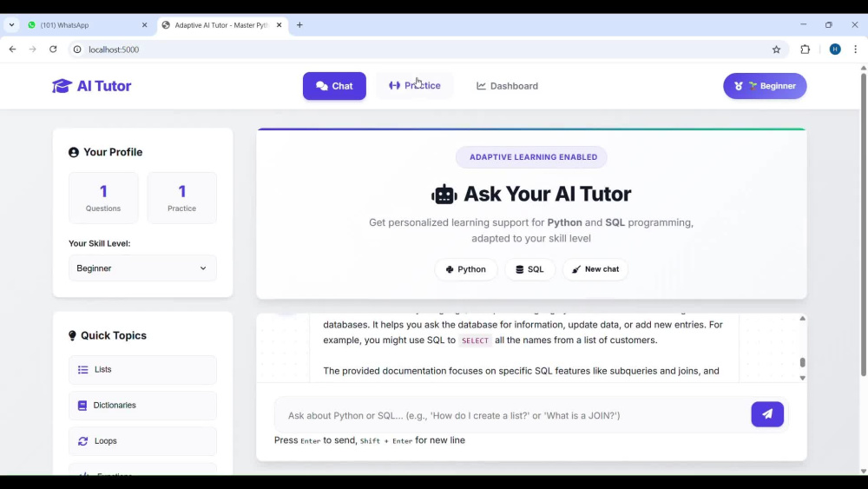This screenshot has height=489, width=868.
Task: Click the medal icon on Beginner badge
Action: tap(739, 86)
